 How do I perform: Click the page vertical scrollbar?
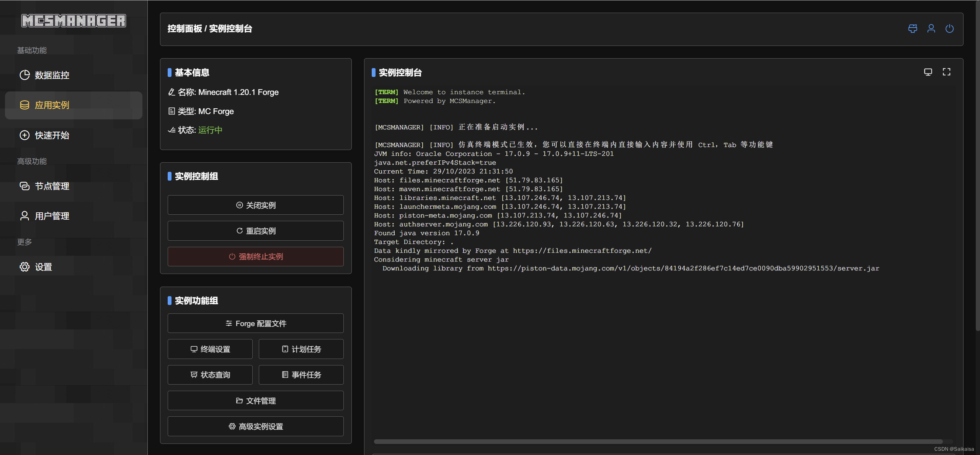(978, 165)
